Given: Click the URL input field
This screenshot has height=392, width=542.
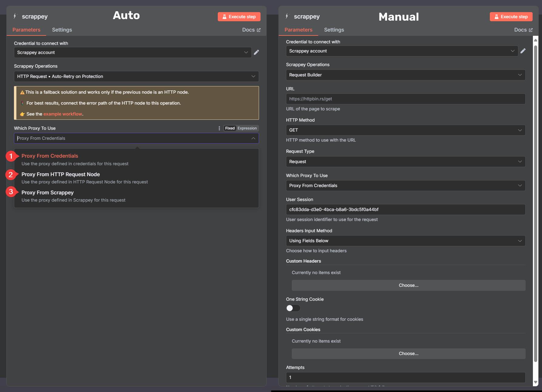Looking at the screenshot, I should 406,99.
